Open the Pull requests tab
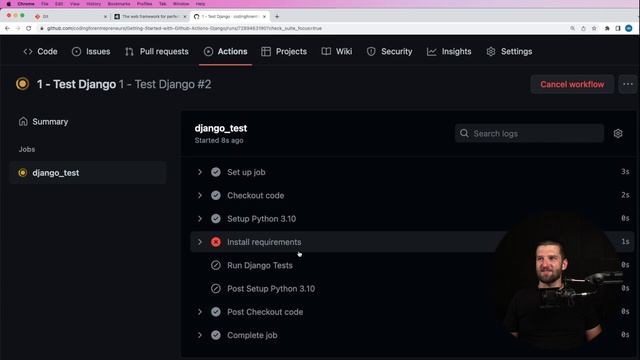Screen dimensions: 640x360 click(157, 51)
